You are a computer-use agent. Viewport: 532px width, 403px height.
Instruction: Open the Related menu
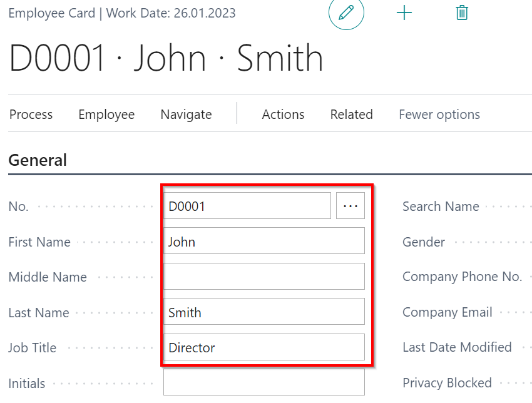pos(352,115)
